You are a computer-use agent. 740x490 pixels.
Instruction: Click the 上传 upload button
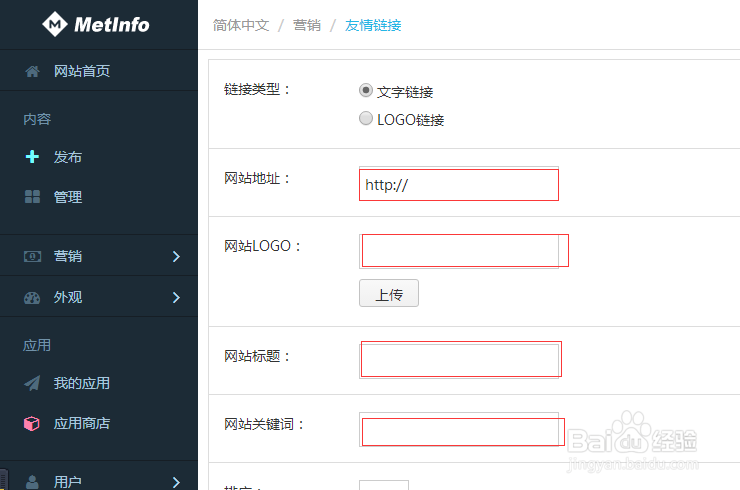tap(389, 293)
